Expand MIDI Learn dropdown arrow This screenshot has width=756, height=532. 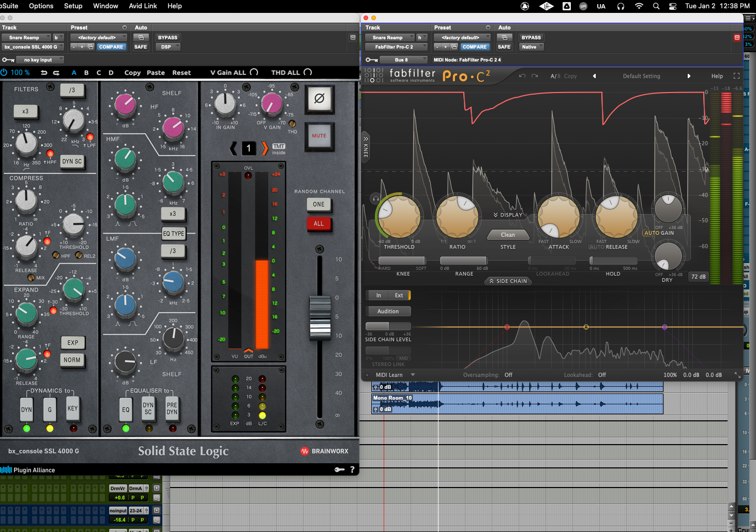pyautogui.click(x=413, y=375)
